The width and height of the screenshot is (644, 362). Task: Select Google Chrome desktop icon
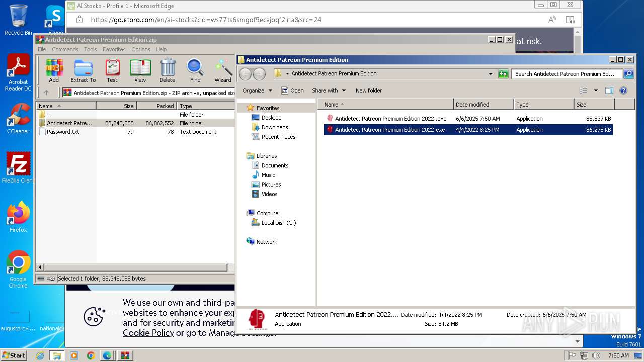point(18,269)
